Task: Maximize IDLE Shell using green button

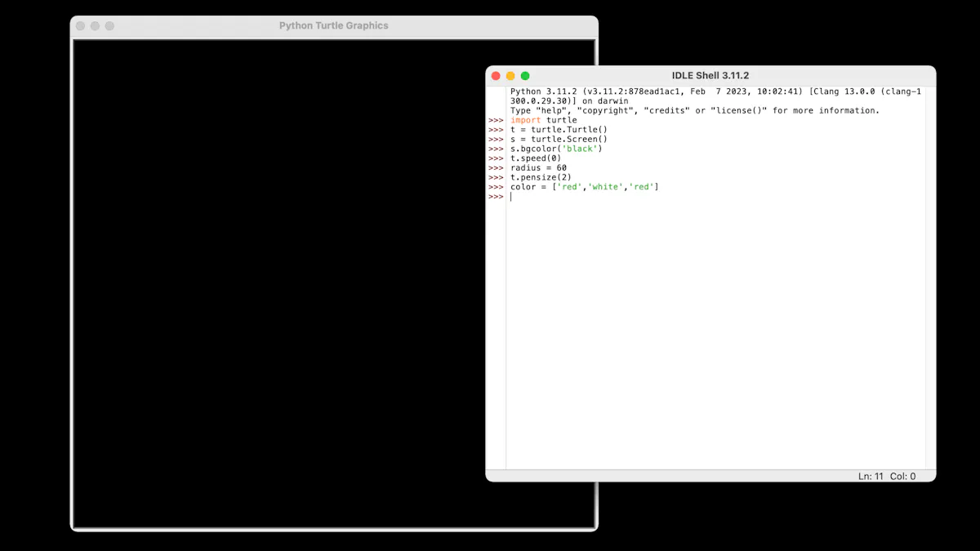Action: click(x=525, y=76)
